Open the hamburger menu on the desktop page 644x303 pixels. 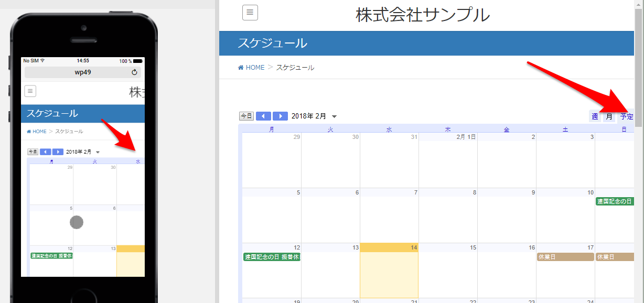(x=250, y=12)
